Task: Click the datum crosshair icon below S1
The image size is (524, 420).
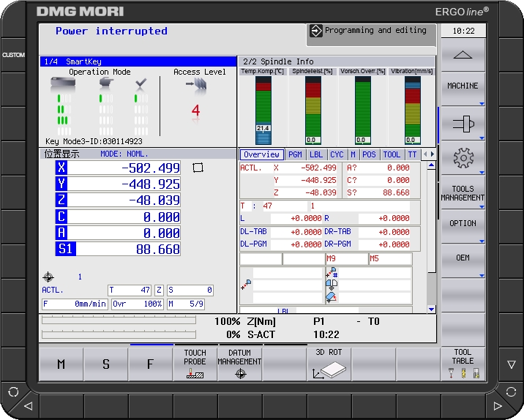Action: click(x=48, y=277)
